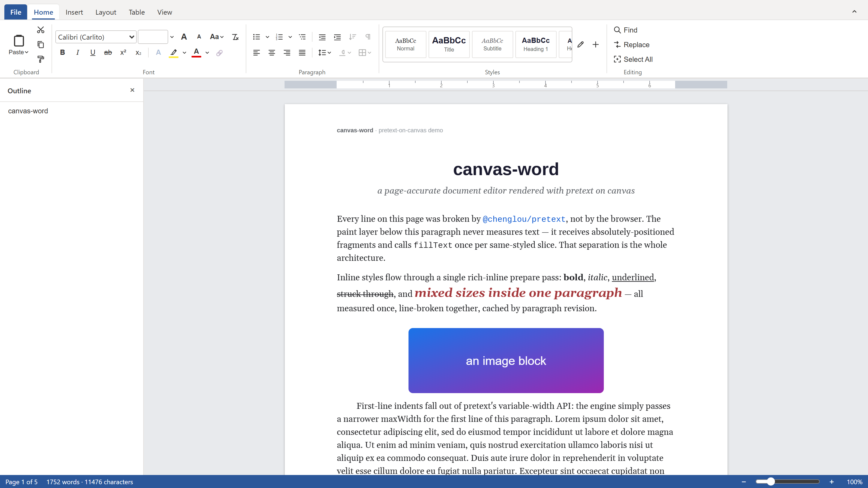Expand Paste options dropdown

tap(18, 52)
